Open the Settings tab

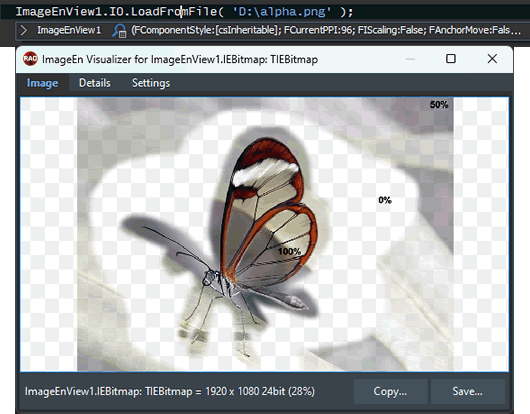point(151,83)
